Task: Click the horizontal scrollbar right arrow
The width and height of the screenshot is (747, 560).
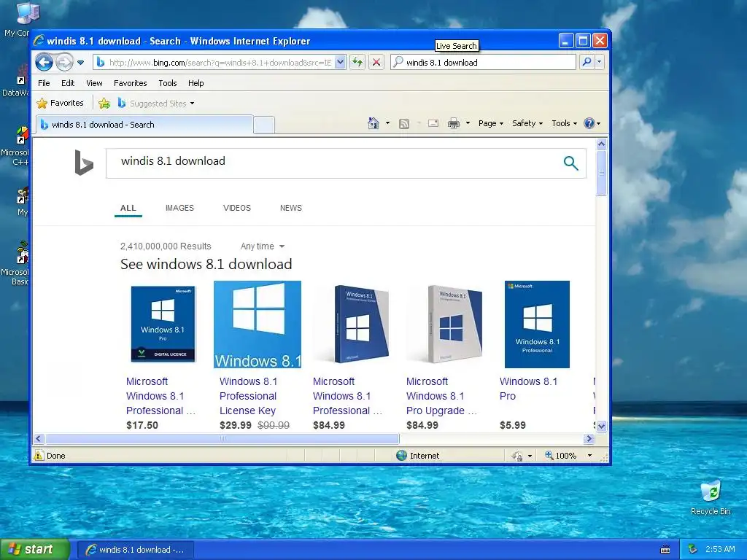Action: pyautogui.click(x=589, y=438)
